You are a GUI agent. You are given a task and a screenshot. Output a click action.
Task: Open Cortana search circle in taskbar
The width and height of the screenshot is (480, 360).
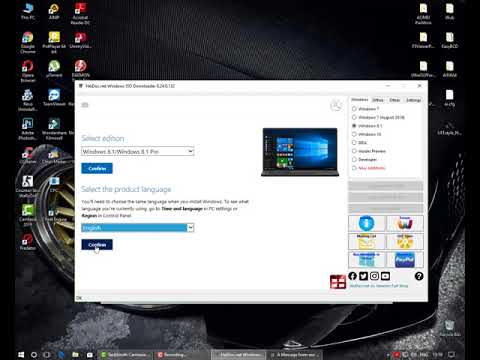tap(34, 355)
